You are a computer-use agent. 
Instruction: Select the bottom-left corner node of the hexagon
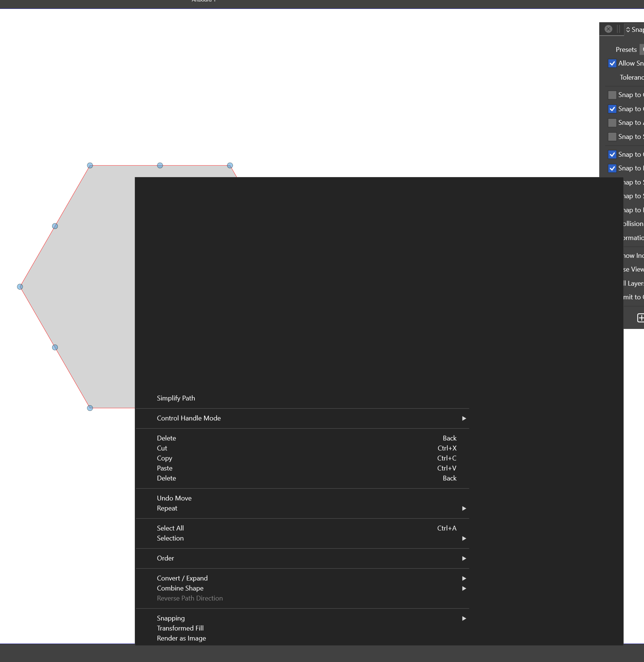pyautogui.click(x=90, y=408)
